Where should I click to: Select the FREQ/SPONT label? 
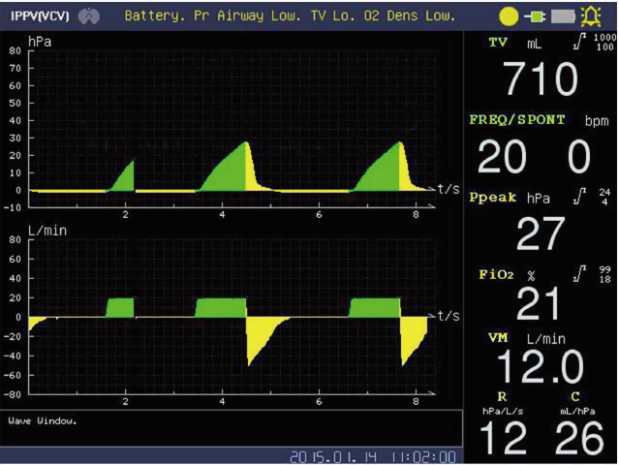click(x=517, y=120)
